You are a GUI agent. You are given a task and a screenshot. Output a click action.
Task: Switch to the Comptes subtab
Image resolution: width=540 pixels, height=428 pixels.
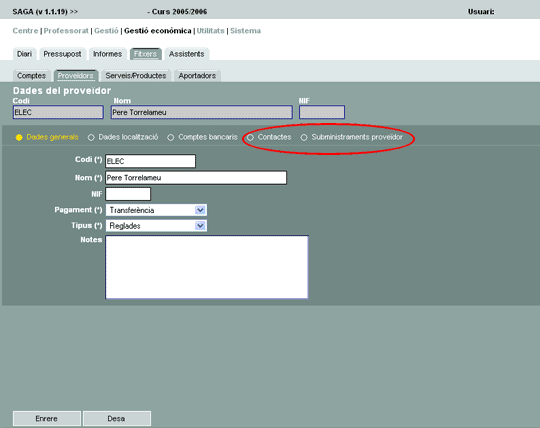(x=31, y=76)
